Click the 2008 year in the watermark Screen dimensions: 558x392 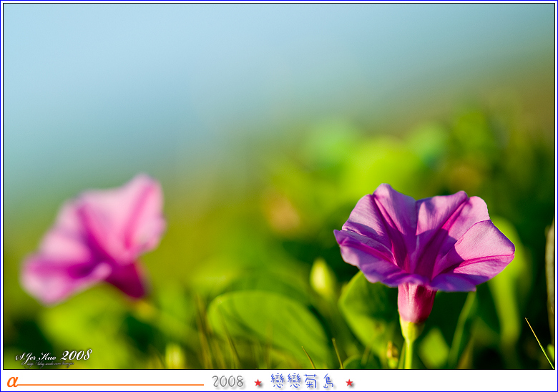[76, 355]
